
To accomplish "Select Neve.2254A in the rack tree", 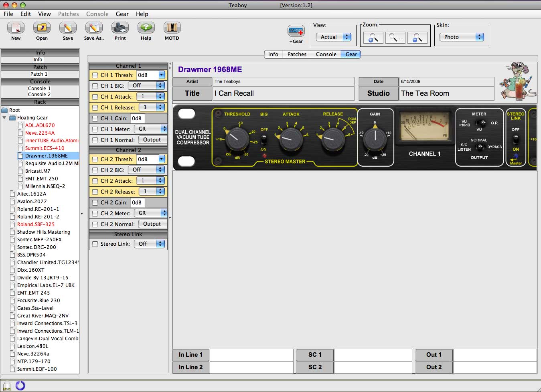I will tap(40, 133).
